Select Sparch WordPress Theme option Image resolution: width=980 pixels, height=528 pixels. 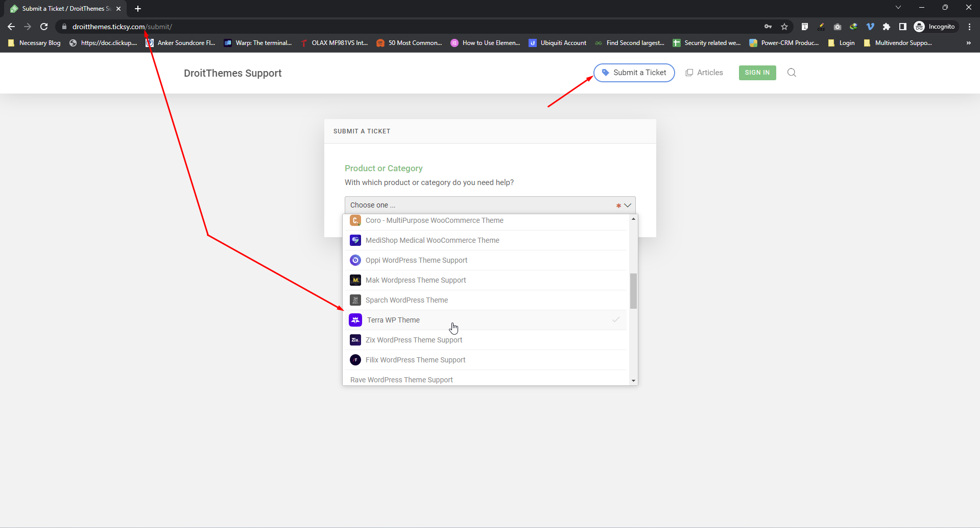485,300
